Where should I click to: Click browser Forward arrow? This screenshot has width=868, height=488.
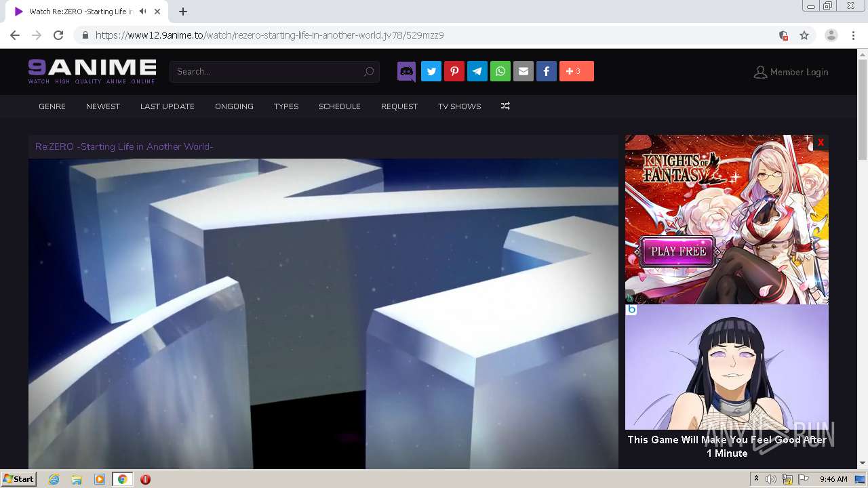(37, 35)
